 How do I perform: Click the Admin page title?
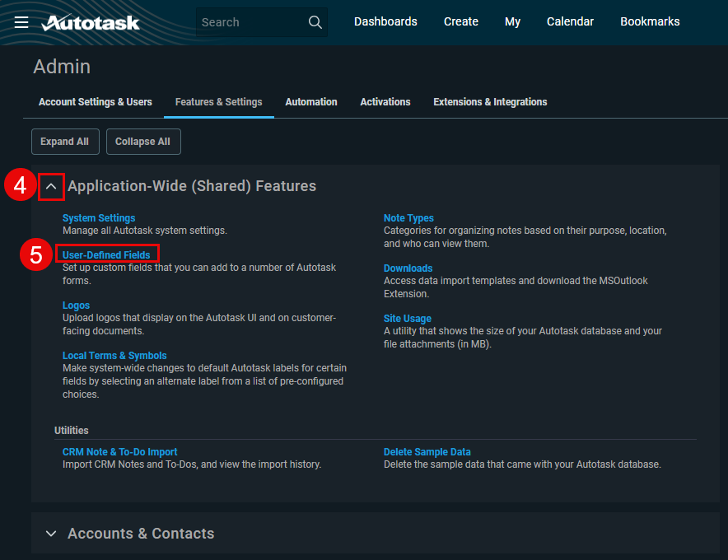(x=62, y=67)
